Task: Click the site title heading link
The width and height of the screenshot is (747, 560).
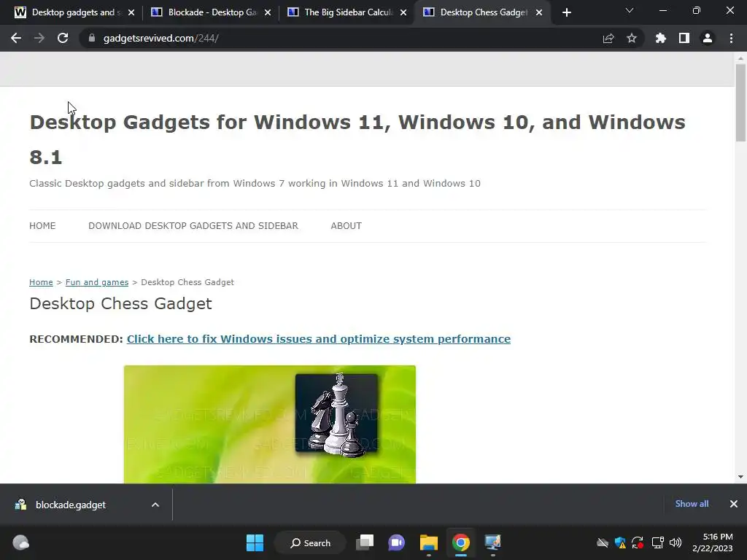Action: 357,139
